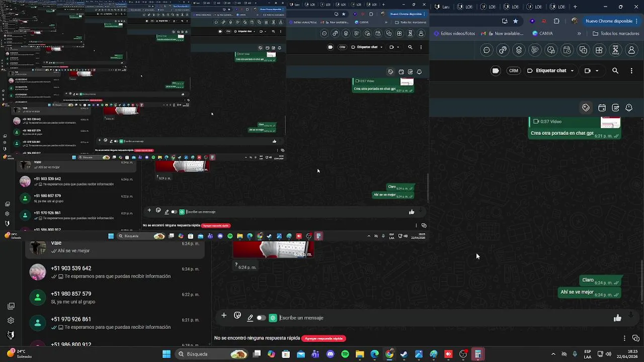Click the full-size chat-plus icon at bottom right
Viewport: 644px width, 362px height.
point(635,338)
